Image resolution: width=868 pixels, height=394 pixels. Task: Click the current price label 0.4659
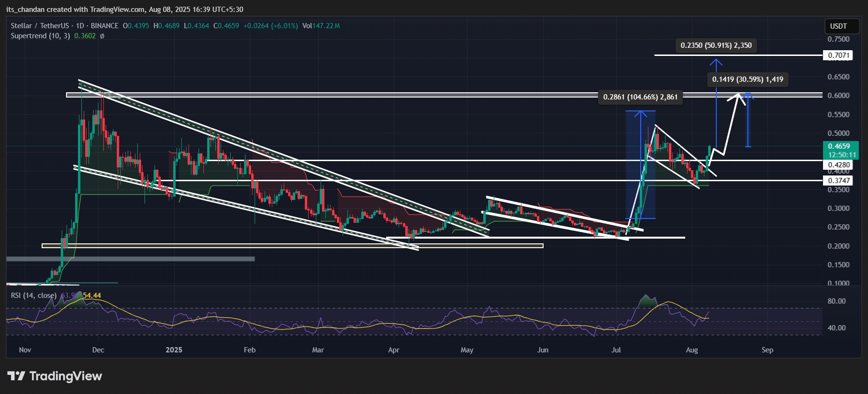pyautogui.click(x=840, y=146)
